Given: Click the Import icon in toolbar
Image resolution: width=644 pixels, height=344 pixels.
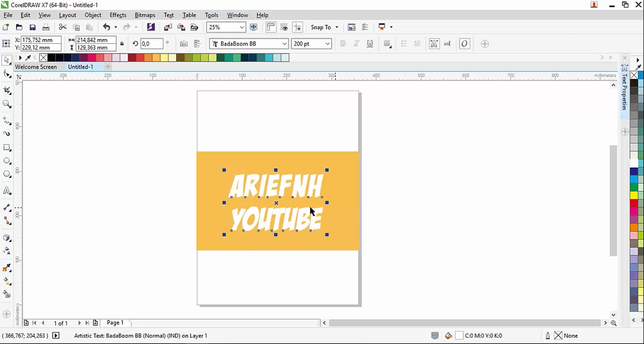Looking at the screenshot, I should pyautogui.click(x=168, y=27).
